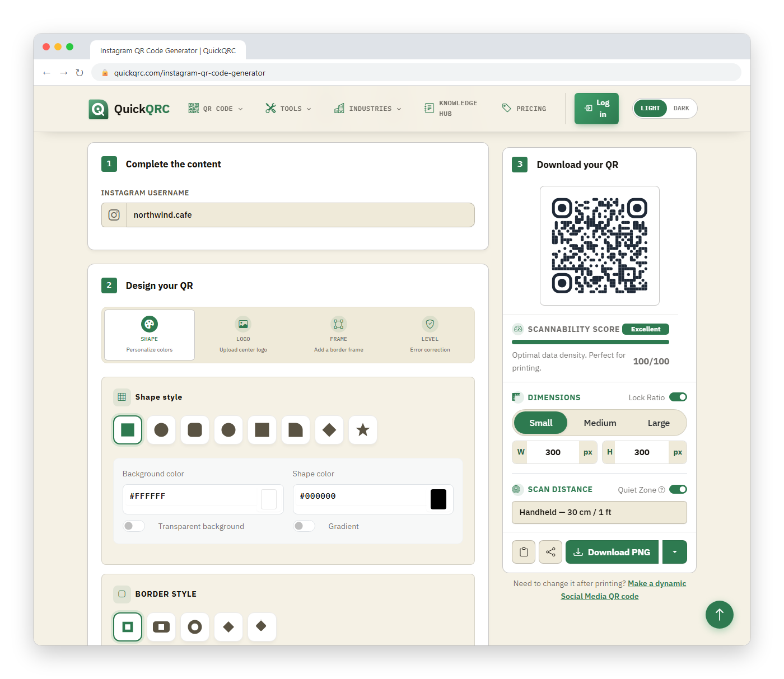Open the dynamic Social Media QR code link
The image size is (784, 679).
coord(623,590)
